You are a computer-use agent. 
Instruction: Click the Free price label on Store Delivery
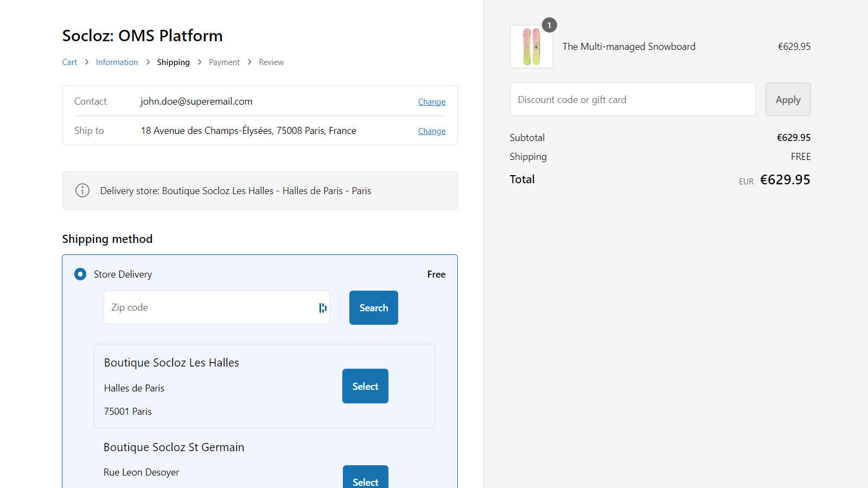pyautogui.click(x=436, y=274)
